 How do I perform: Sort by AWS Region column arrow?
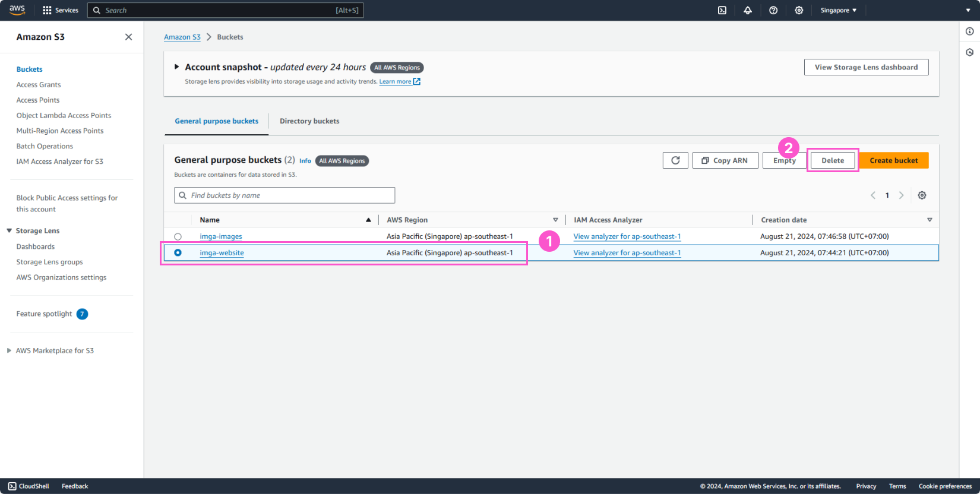(555, 220)
